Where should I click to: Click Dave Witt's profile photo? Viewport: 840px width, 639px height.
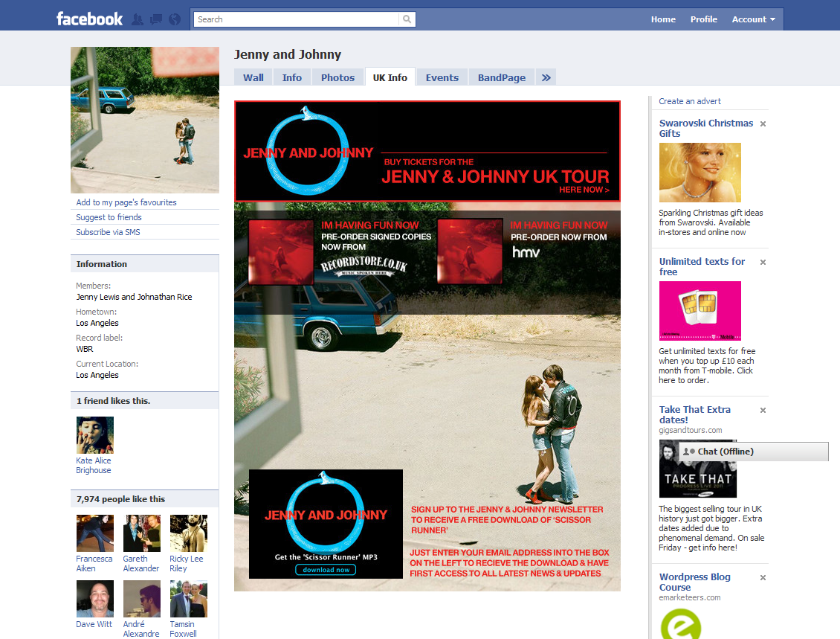(95, 599)
